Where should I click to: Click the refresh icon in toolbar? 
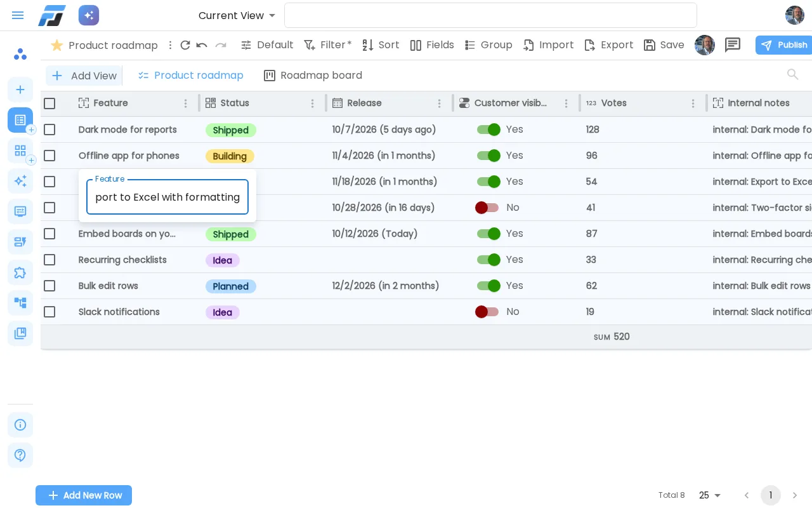pos(185,45)
